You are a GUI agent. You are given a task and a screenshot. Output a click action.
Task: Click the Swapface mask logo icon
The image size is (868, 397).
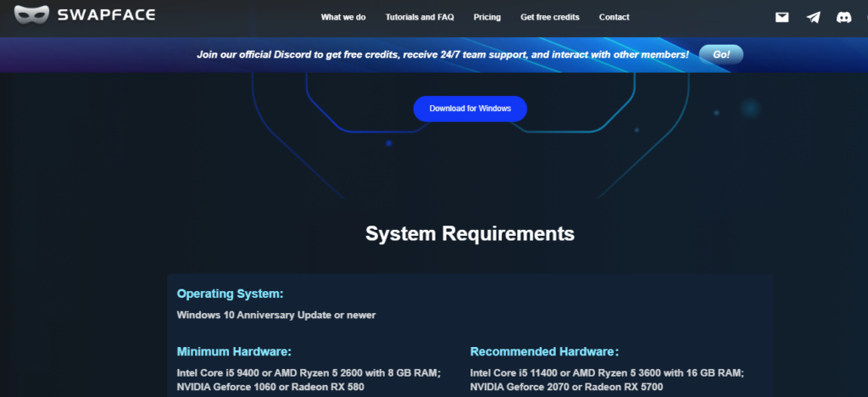(34, 16)
